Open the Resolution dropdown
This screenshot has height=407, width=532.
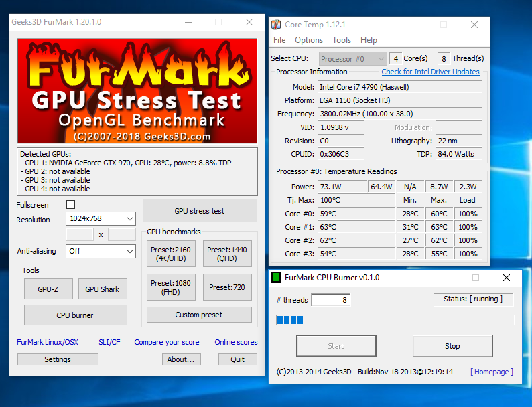(x=101, y=219)
